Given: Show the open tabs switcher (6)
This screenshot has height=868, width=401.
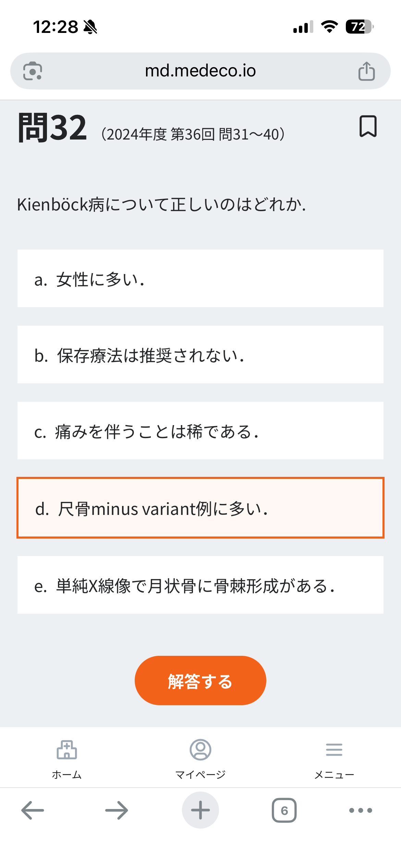Looking at the screenshot, I should [284, 810].
